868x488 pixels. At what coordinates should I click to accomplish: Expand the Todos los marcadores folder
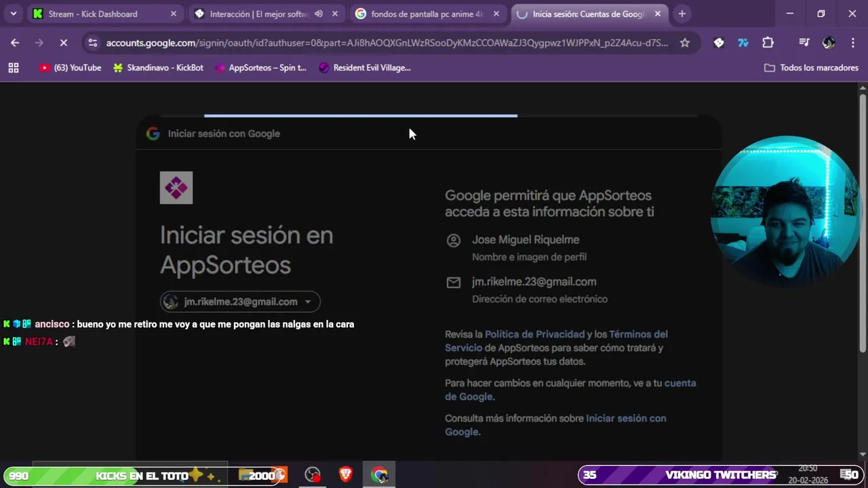(811, 68)
